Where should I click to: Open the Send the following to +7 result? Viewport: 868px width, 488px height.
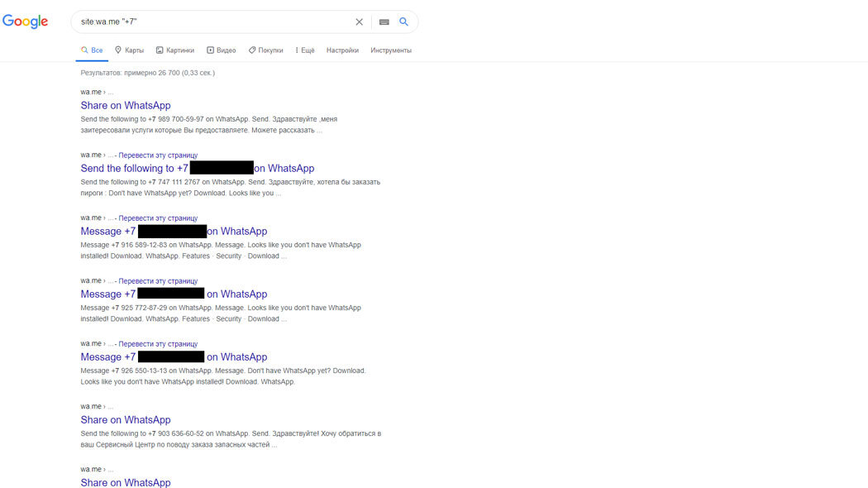click(198, 169)
